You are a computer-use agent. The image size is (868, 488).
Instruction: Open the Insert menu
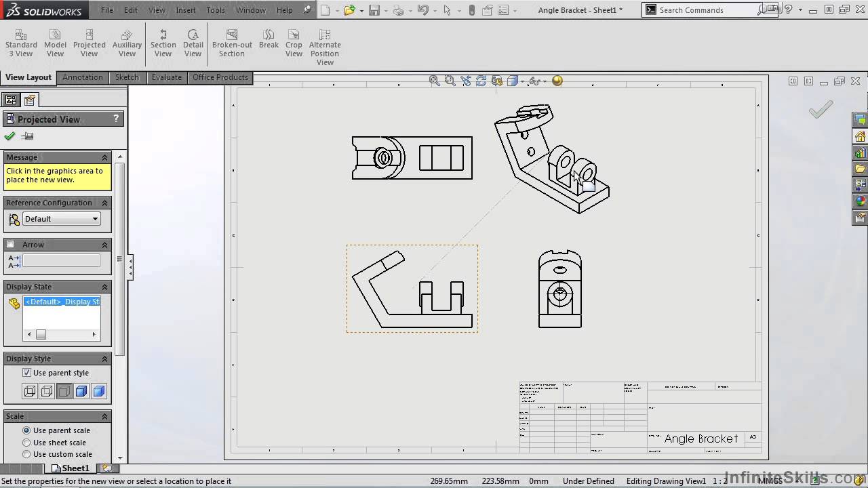click(186, 10)
